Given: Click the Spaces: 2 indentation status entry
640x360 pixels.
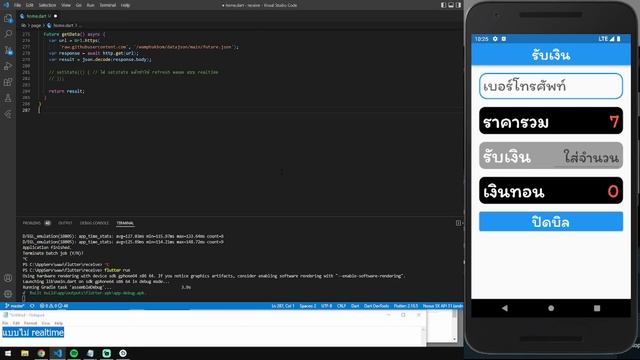Looking at the screenshot, I should click(308, 306).
